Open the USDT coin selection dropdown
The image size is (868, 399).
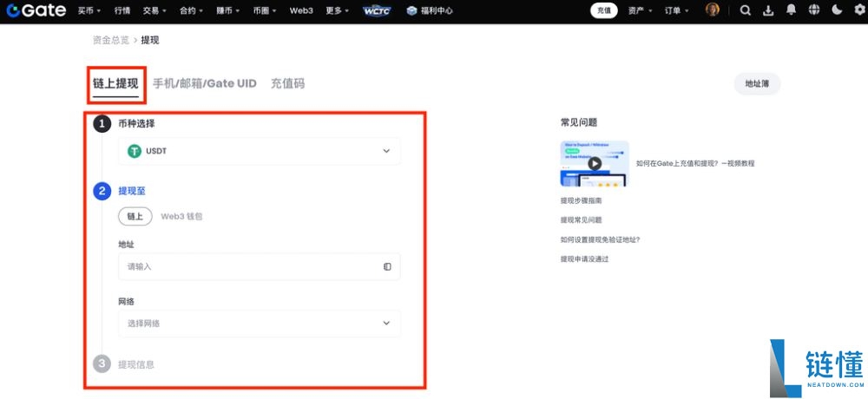(259, 151)
